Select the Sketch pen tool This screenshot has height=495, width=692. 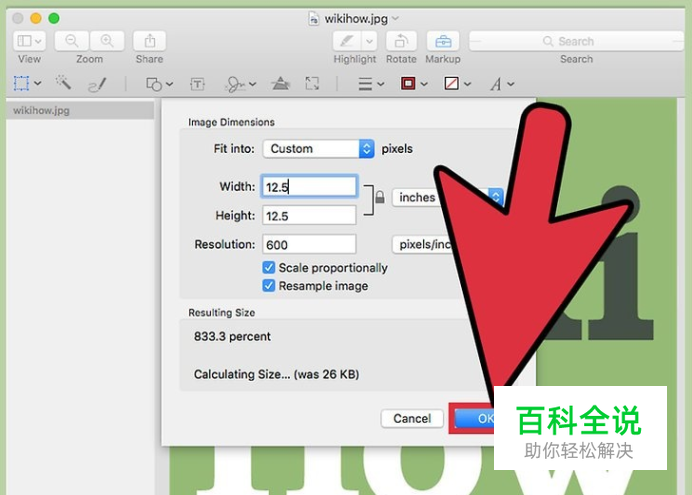[97, 84]
